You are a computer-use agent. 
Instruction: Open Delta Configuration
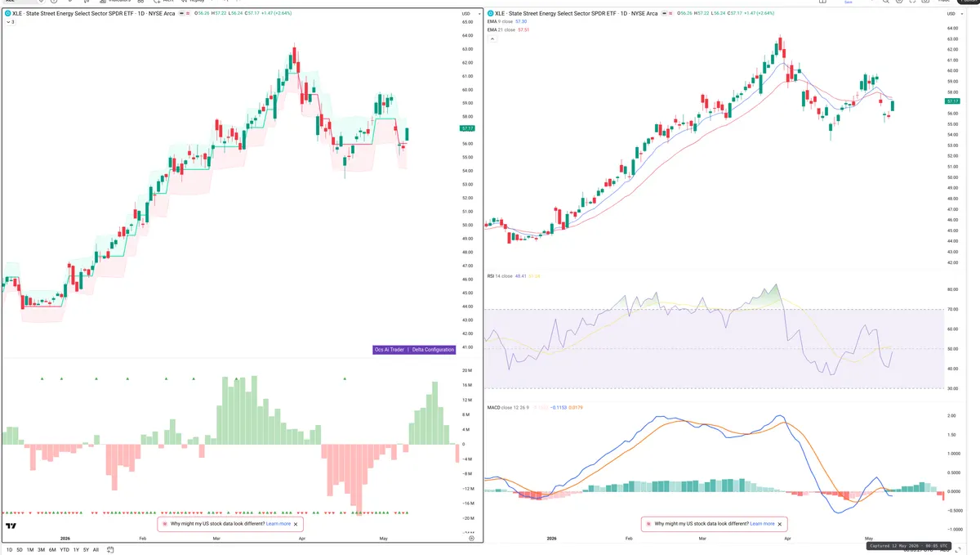[x=434, y=350]
